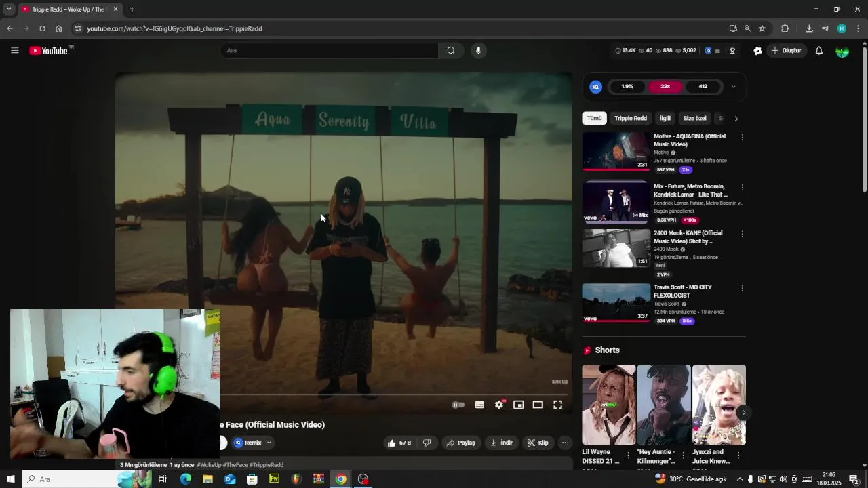
Task: Open a new Chrome tab
Action: pos(132,9)
